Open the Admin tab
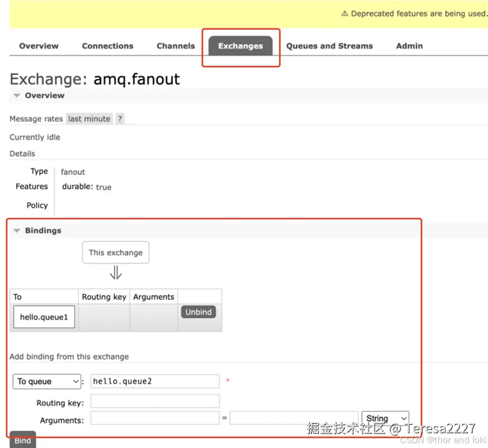Screen dimensions: 488x448 409,46
